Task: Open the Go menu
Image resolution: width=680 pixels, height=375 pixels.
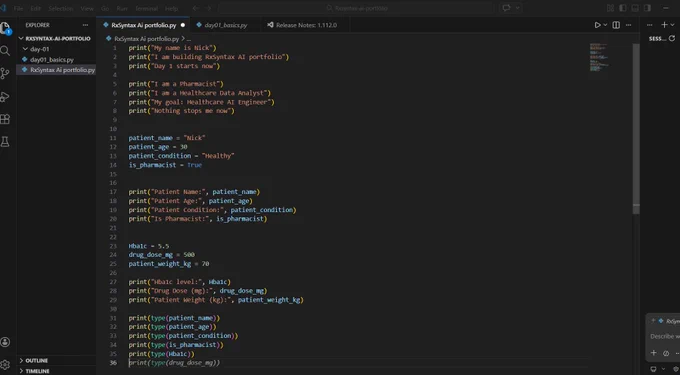Action: point(105,8)
